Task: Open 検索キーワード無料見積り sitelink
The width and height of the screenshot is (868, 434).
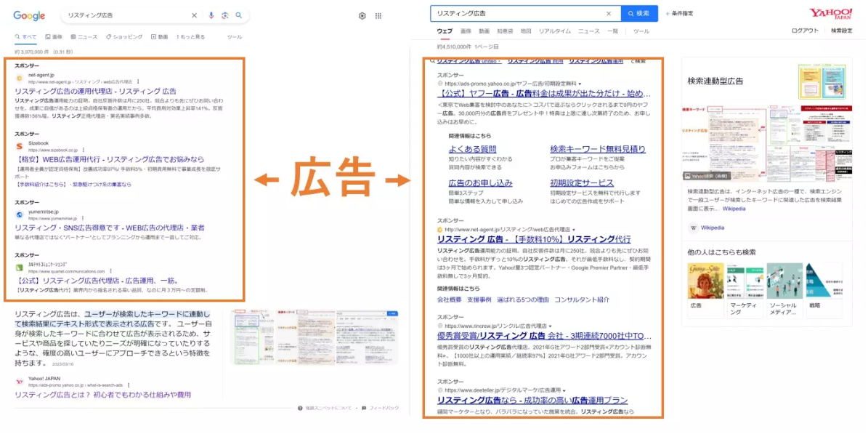Action: [x=598, y=149]
